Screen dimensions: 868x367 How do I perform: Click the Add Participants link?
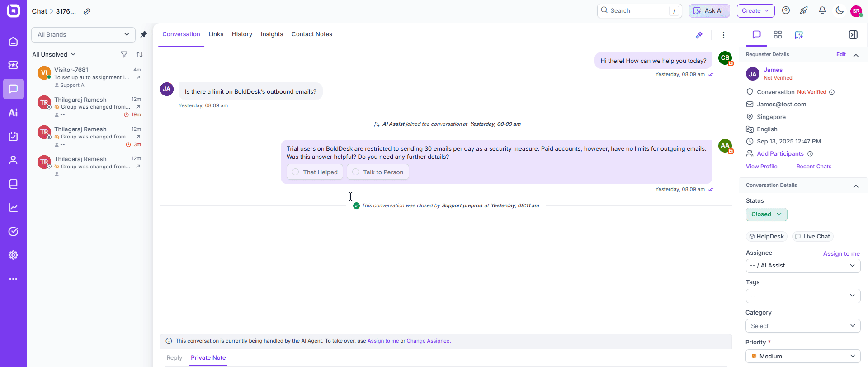point(780,154)
